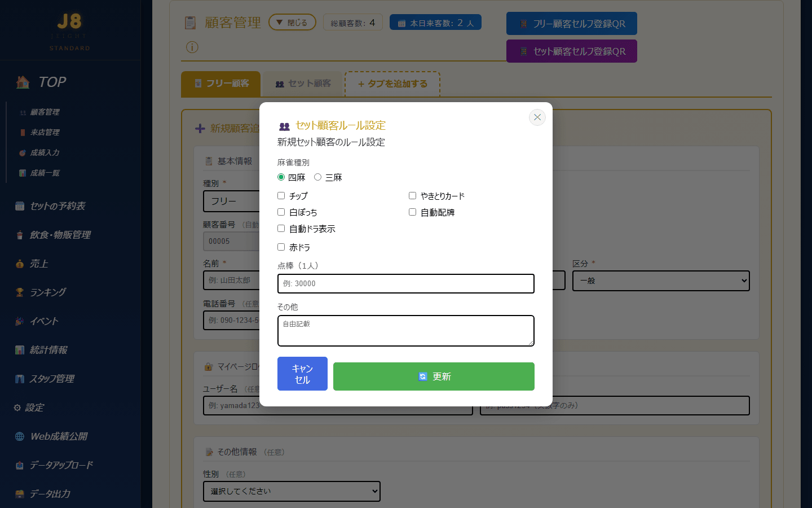Click the J8 Standard logo
This screenshot has height=508, width=812.
click(x=70, y=31)
